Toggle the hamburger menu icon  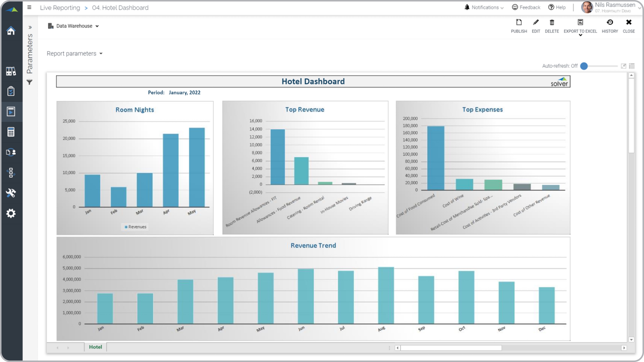coord(29,8)
